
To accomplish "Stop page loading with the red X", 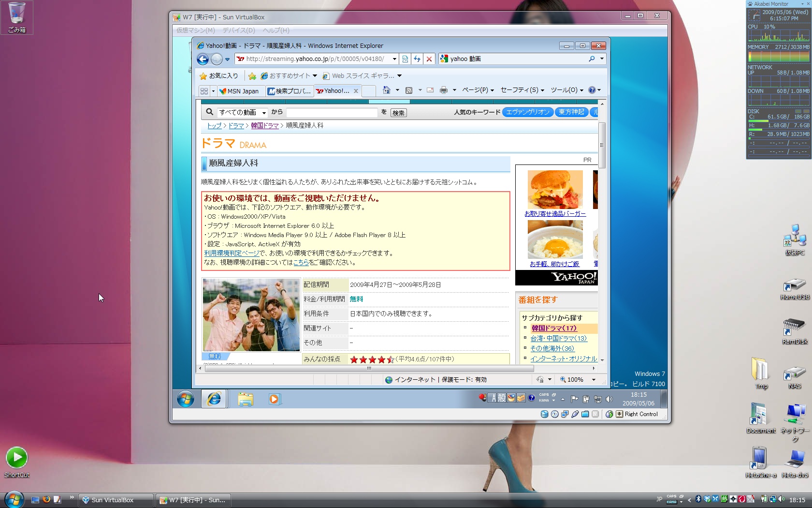I will pos(429,59).
